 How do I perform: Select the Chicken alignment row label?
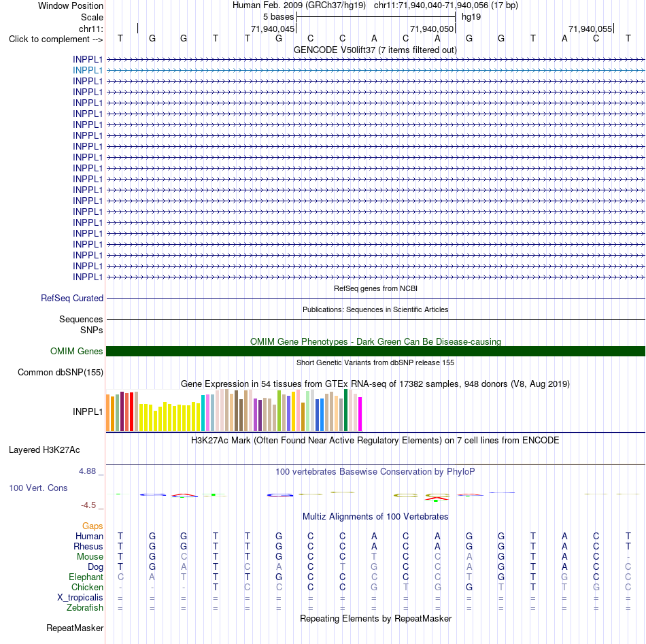click(87, 587)
